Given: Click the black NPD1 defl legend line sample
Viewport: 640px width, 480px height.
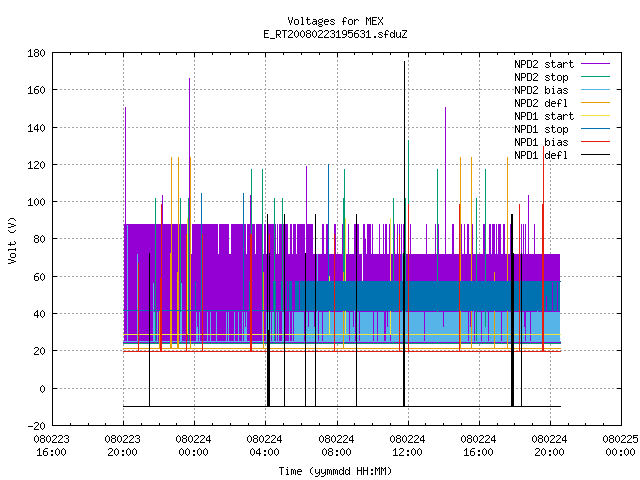Looking at the screenshot, I should tap(595, 155).
